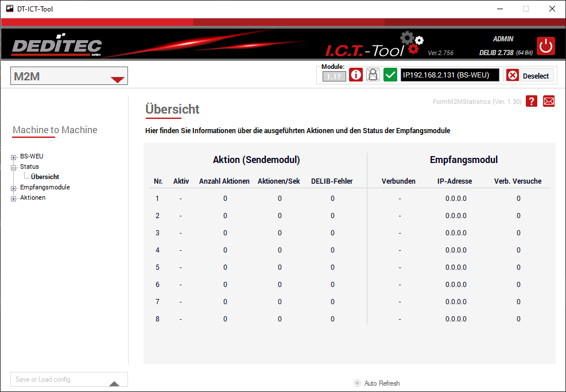Image resolution: width=566 pixels, height=392 pixels.
Task: Click the green checkmark status icon
Action: coord(390,75)
